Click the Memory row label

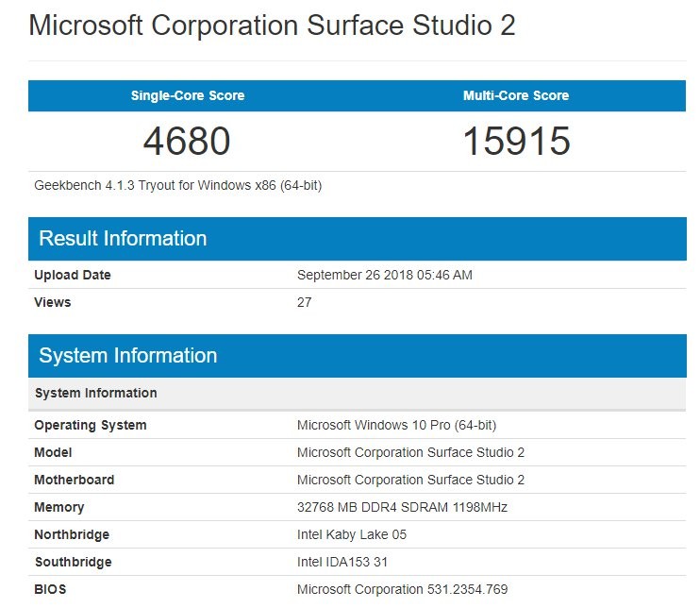click(x=58, y=508)
